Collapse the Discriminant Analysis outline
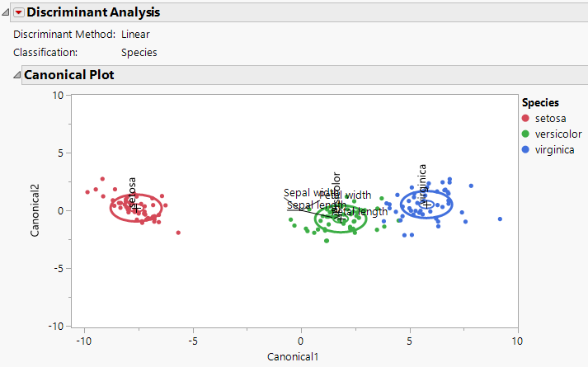Viewport: 588px width, 367px height. pos(7,12)
